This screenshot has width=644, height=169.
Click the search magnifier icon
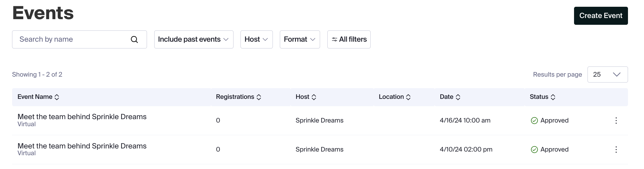coord(134,39)
